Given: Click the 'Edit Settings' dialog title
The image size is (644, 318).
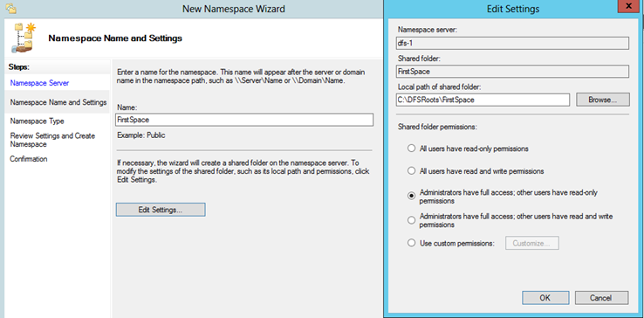Looking at the screenshot, I should coord(513,8).
